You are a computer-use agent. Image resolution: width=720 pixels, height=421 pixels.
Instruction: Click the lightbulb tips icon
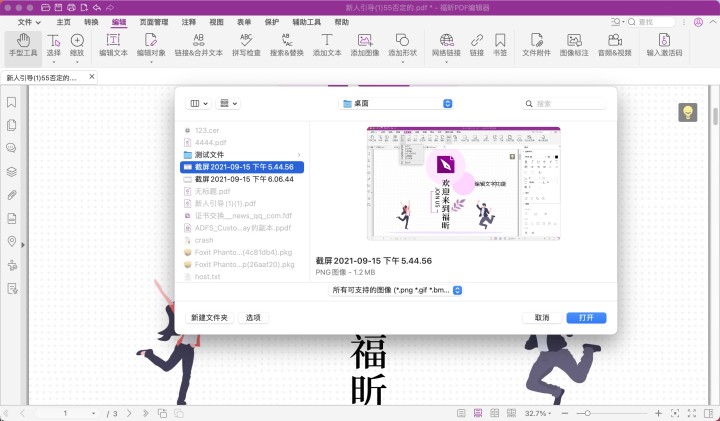(x=687, y=113)
